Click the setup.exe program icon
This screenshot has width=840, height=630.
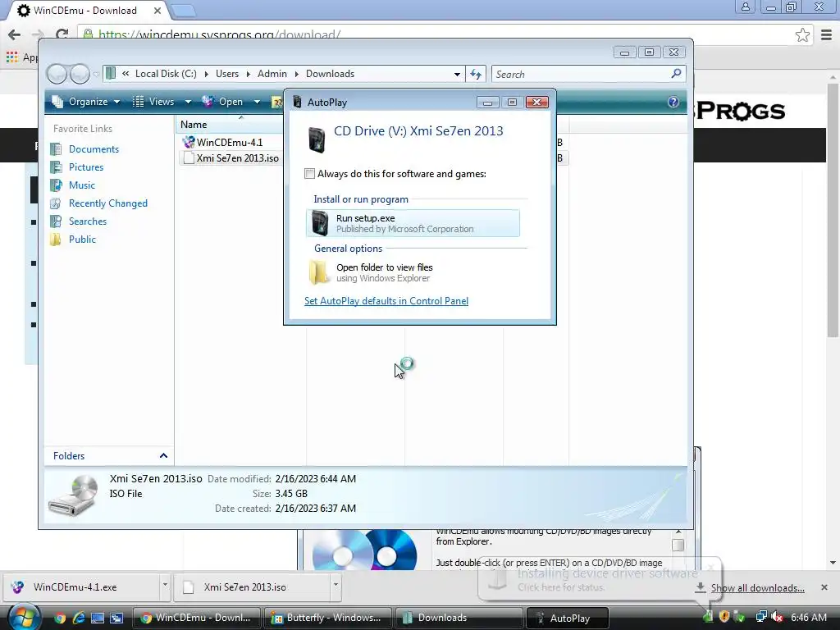pos(320,223)
